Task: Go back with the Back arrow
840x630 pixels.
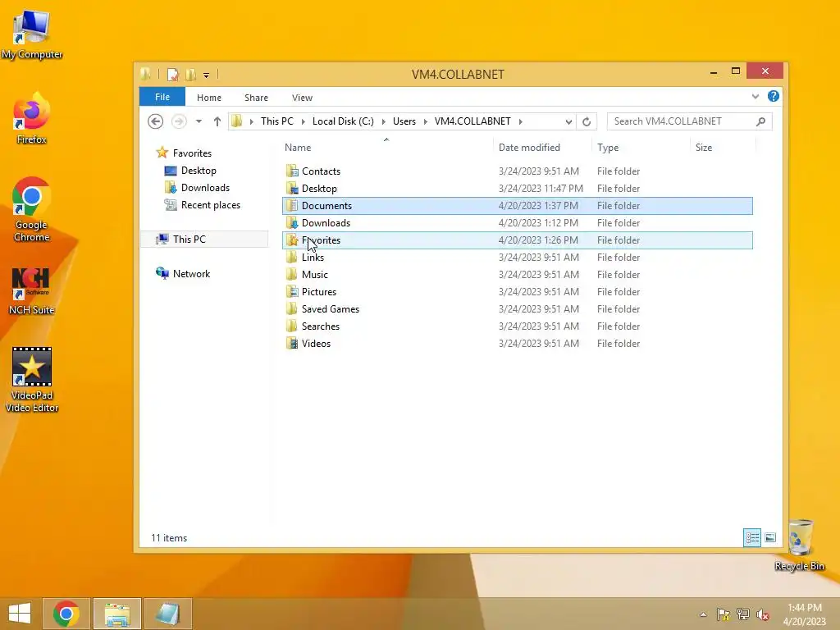Action: coord(155,121)
